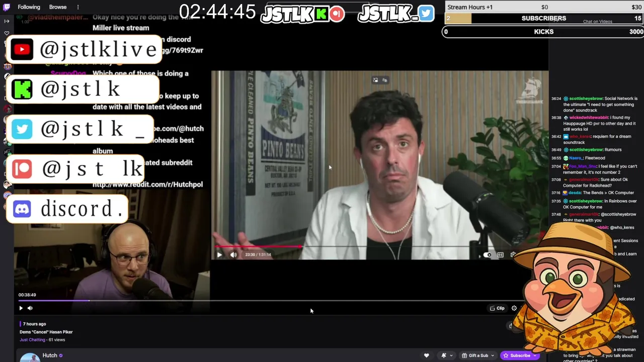Screen dimensions: 644x362
Task: Open desda username in chat
Action: [575, 193]
